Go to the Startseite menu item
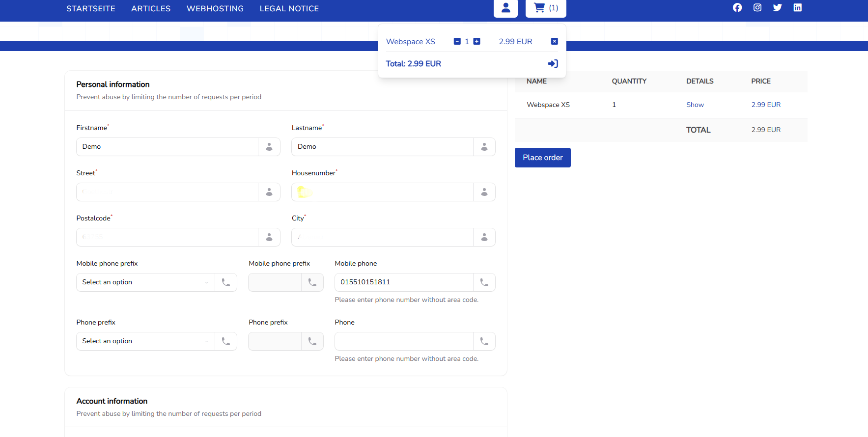The height and width of the screenshot is (437, 868). tap(91, 8)
